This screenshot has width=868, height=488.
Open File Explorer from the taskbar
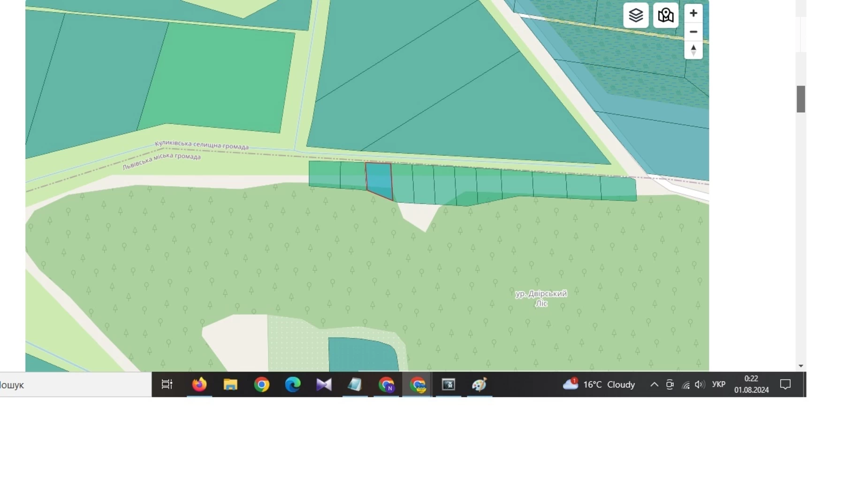[230, 385]
